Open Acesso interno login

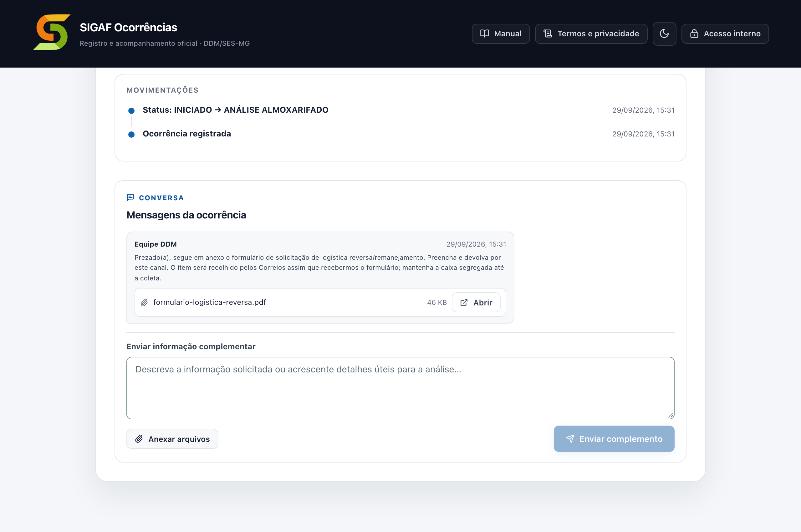pos(725,33)
